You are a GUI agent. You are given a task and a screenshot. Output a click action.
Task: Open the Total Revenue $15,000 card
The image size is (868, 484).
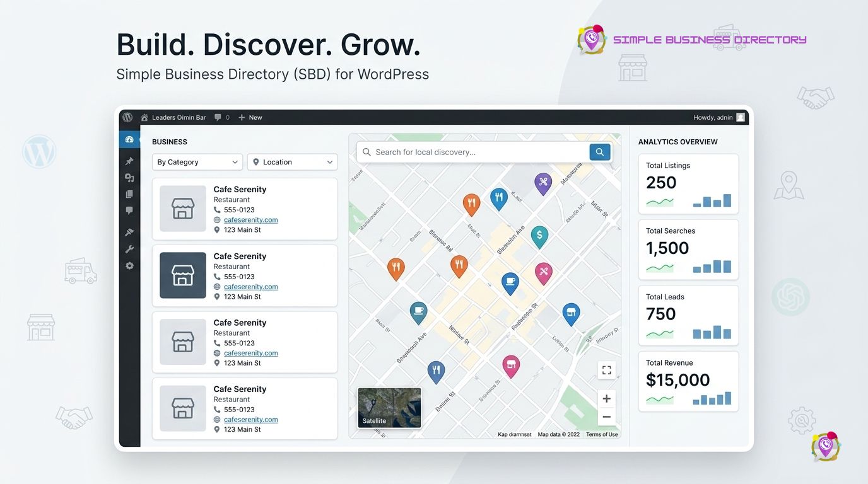(688, 381)
